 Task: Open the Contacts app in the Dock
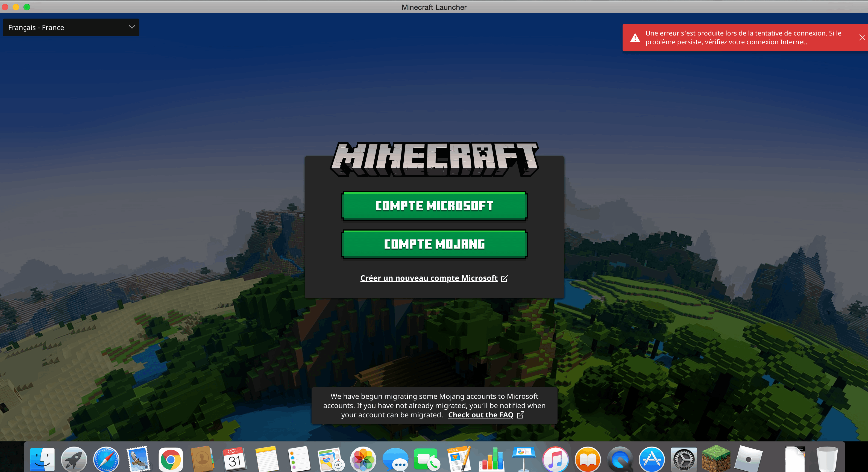(x=202, y=459)
